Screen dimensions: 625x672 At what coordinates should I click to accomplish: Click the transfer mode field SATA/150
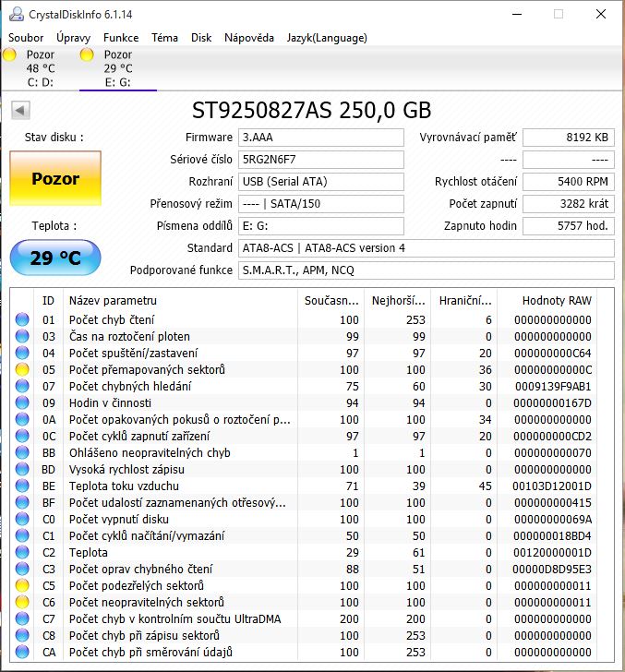[321, 204]
